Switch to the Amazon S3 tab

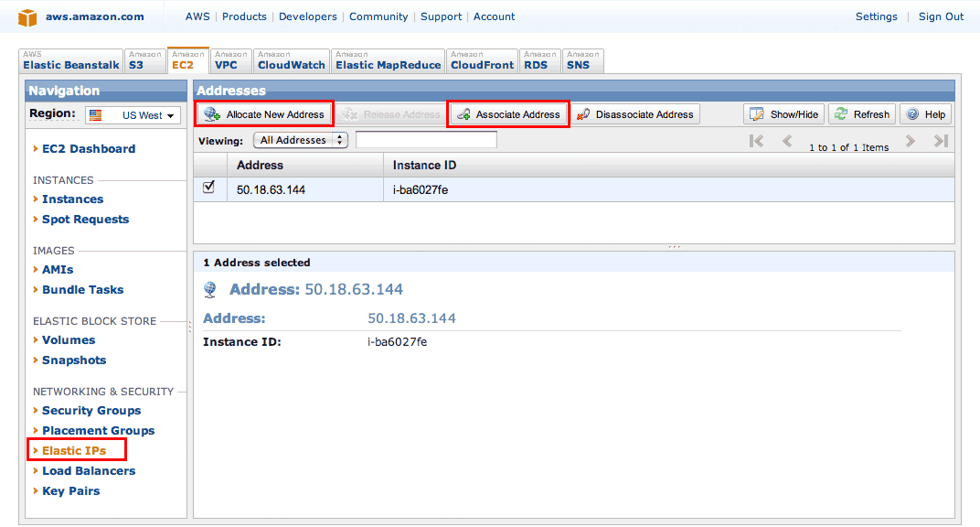(x=145, y=60)
